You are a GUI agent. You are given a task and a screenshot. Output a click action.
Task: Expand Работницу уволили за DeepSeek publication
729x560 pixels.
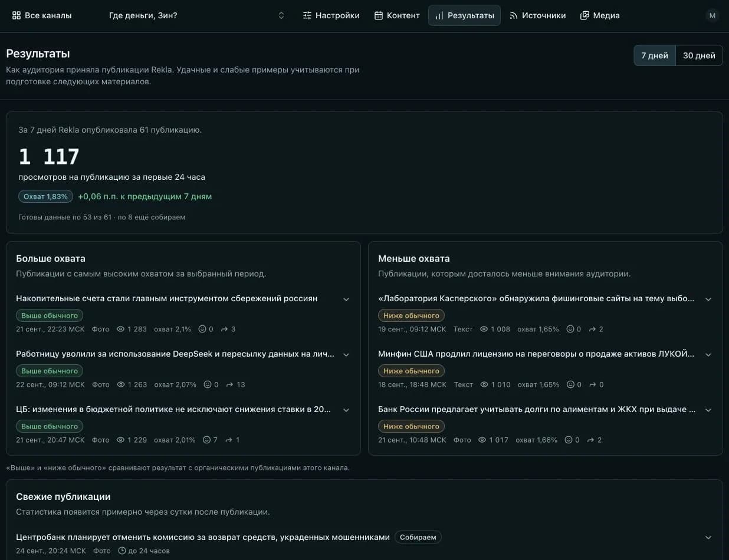(x=346, y=354)
